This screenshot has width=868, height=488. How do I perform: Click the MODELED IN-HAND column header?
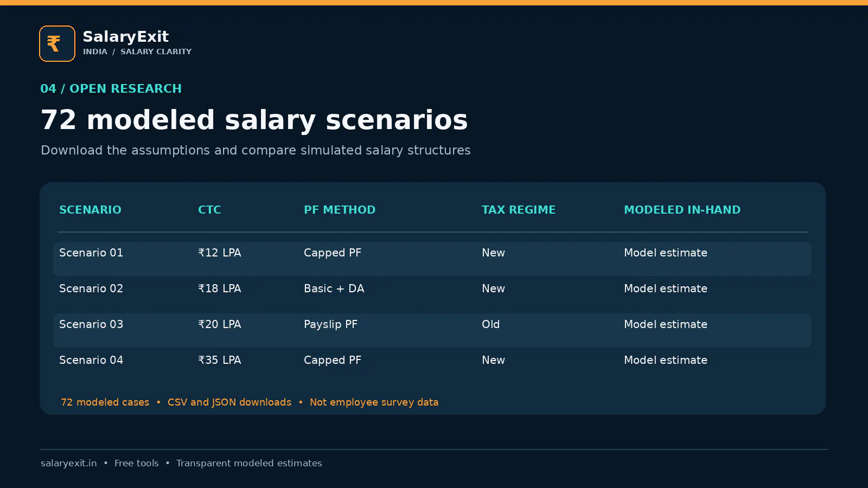[x=682, y=210]
